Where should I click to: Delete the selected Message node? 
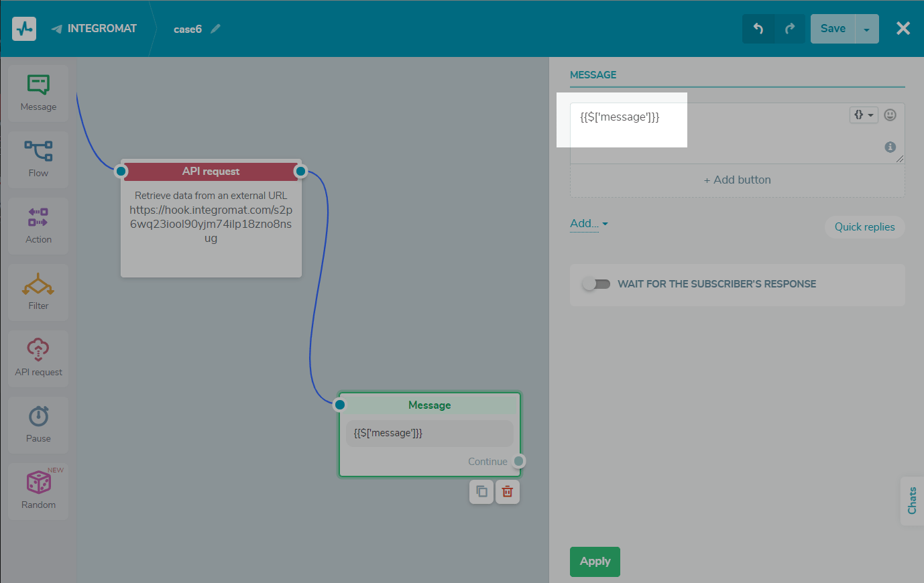click(x=508, y=492)
